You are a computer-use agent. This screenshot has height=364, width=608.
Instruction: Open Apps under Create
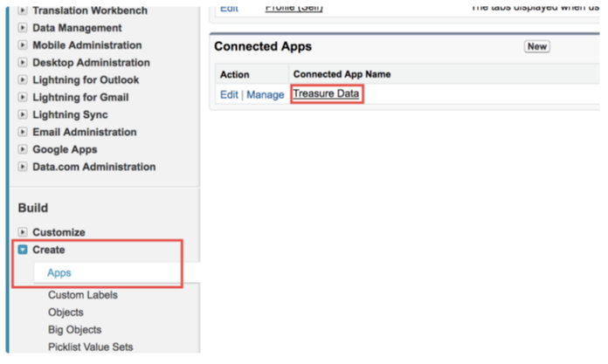click(x=59, y=273)
